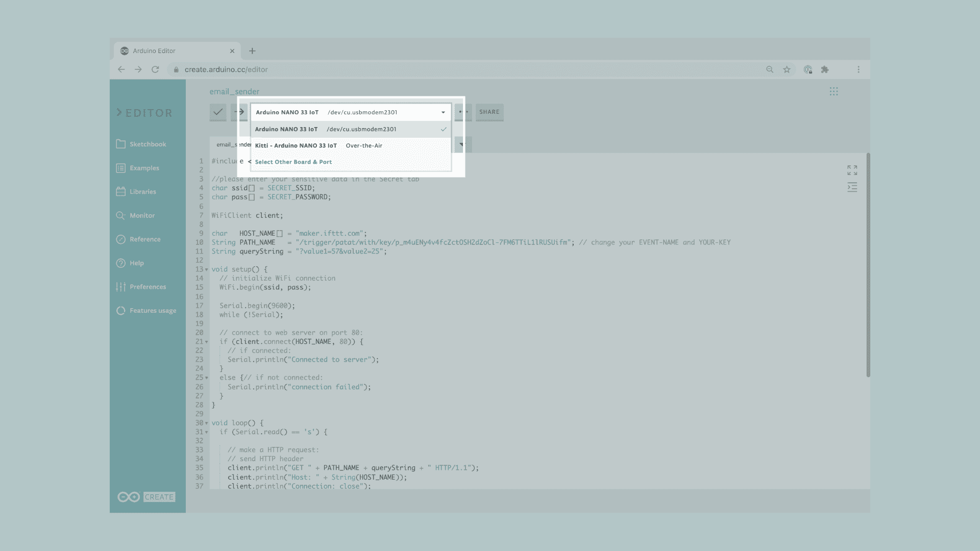Screen dimensions: 980x551
Task: Toggle fullscreen editor view icon
Action: click(852, 170)
